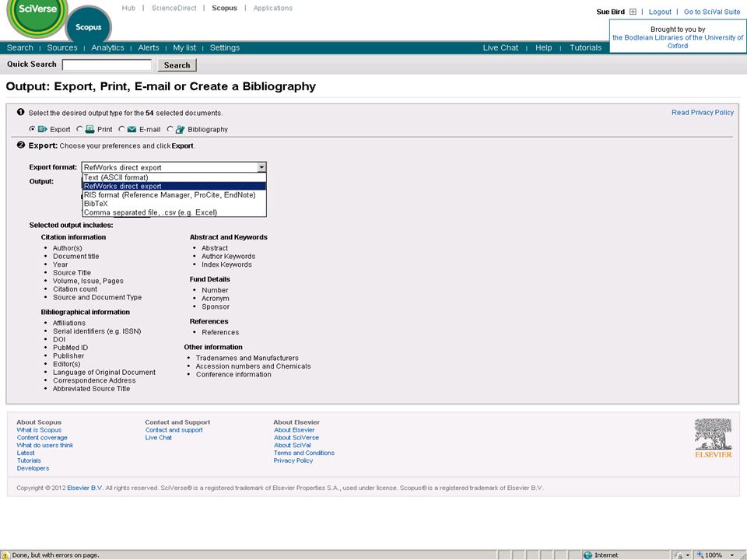This screenshot has height=560, width=747.
Task: Open About SciVerse footer link
Action: tap(296, 438)
